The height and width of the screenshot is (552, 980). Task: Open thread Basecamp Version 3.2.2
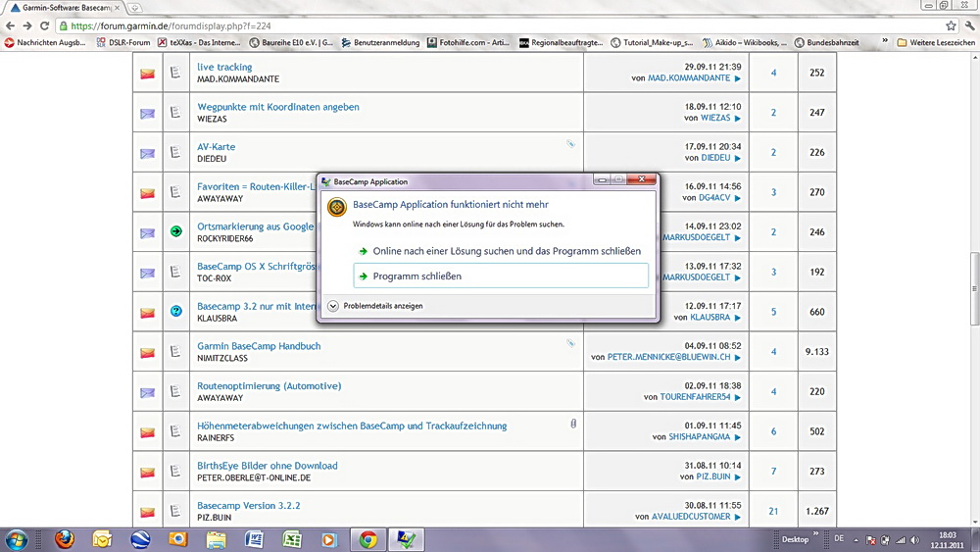pos(249,505)
